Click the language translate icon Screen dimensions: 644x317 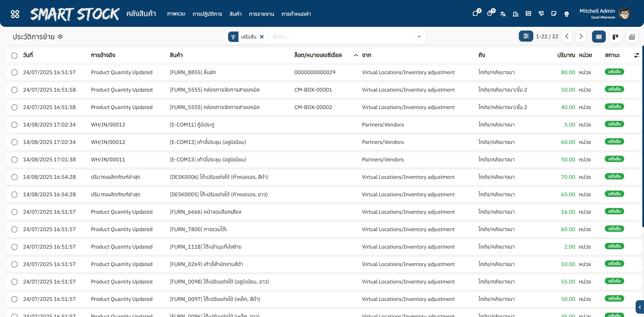click(503, 14)
